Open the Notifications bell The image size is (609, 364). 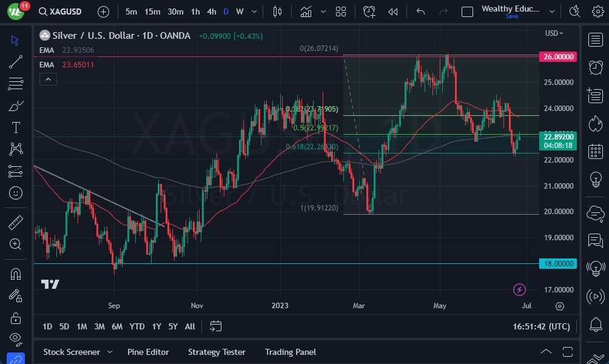point(595,325)
